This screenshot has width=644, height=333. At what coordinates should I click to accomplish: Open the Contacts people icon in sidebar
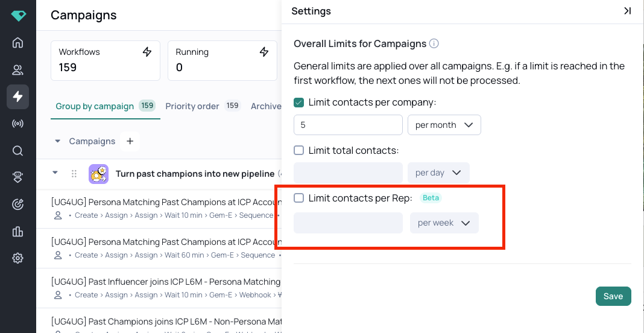(x=17, y=70)
